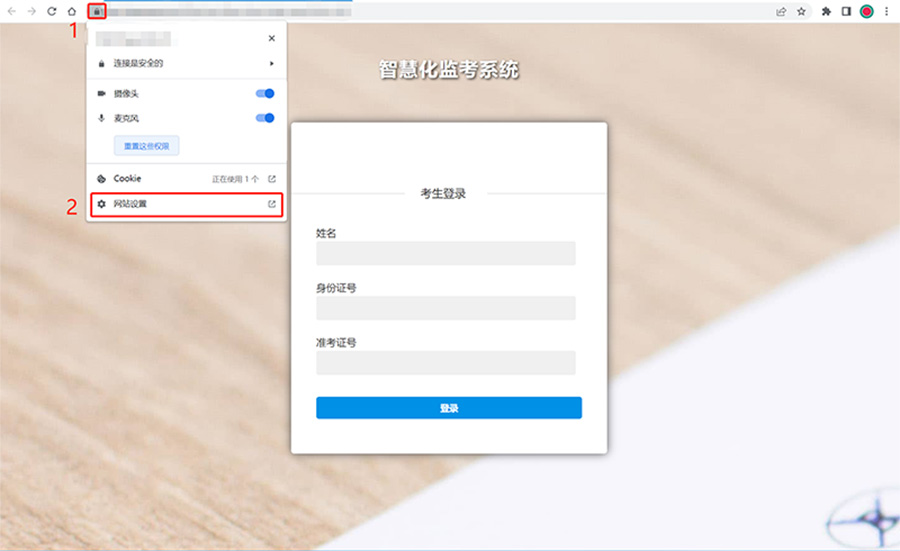Expand the 连接是安全的 connection details
This screenshot has width=900, height=551.
(186, 63)
